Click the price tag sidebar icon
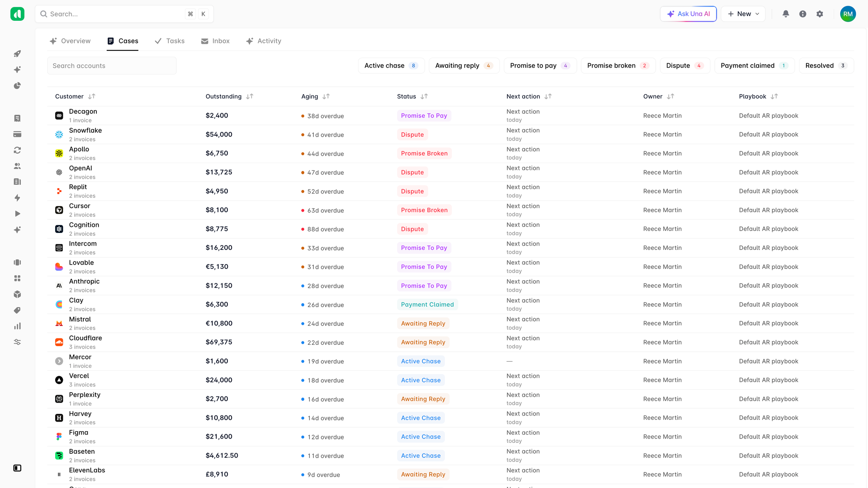The image size is (868, 488). [17, 310]
